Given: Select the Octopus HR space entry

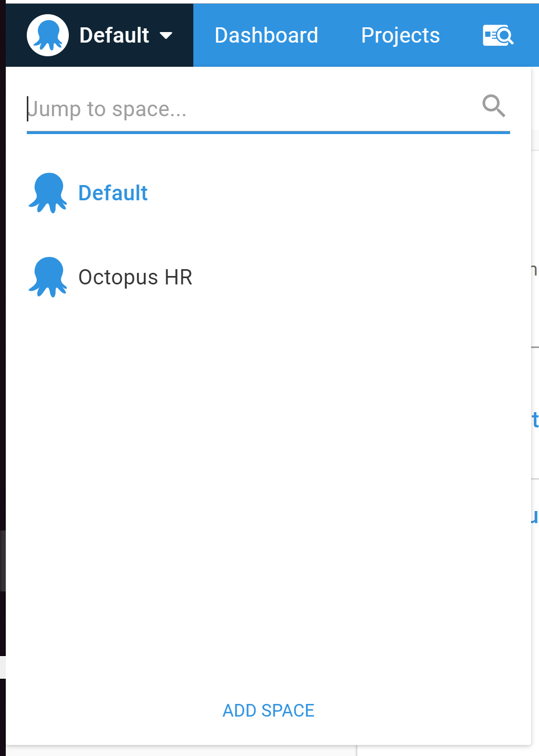Looking at the screenshot, I should point(136,278).
